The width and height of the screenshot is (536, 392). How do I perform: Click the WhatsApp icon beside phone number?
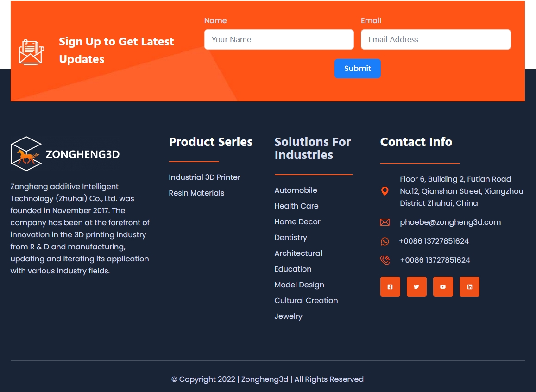click(x=385, y=241)
